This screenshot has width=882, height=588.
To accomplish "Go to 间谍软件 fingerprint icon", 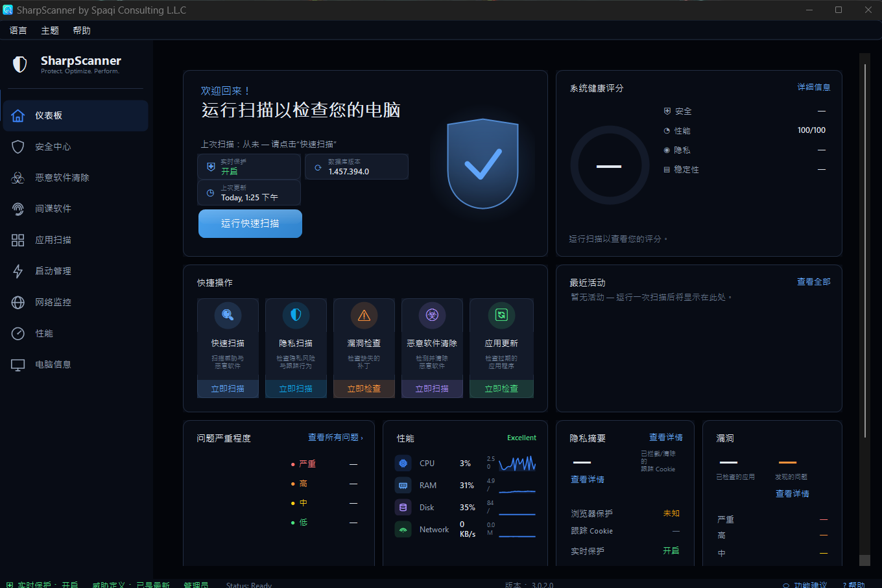I will [x=18, y=209].
